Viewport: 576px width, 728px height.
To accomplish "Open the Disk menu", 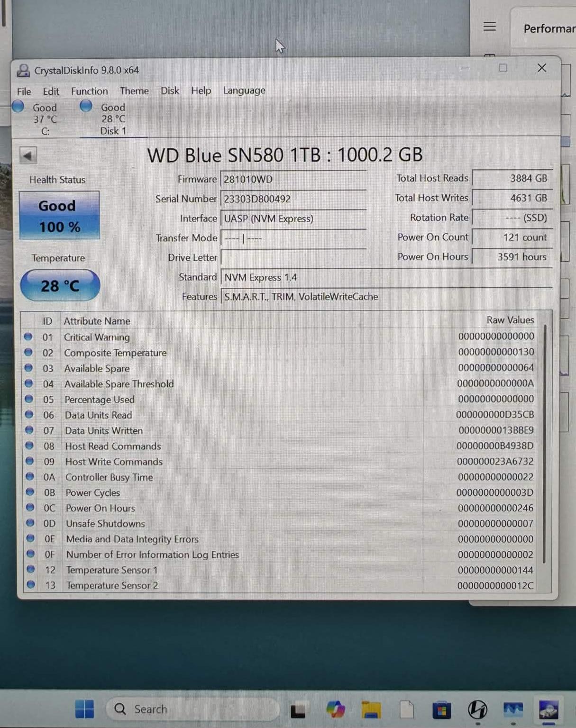I will point(170,91).
